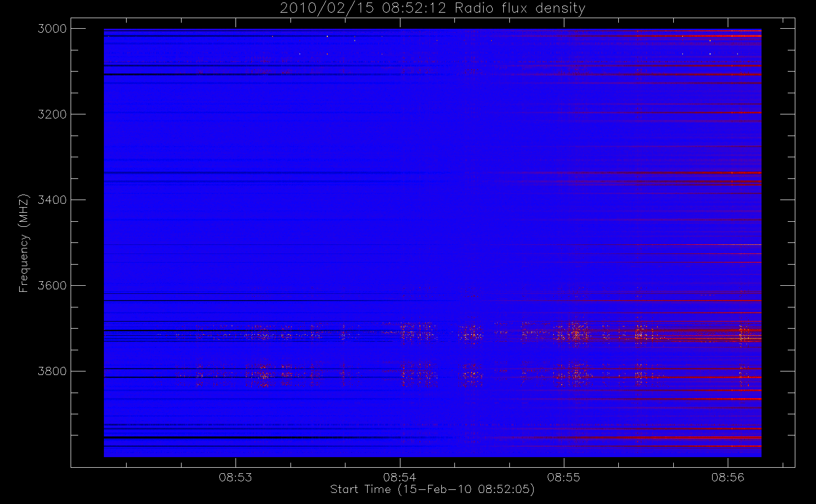
Task: Select the 3000 frequency tick label
Action: [x=52, y=29]
